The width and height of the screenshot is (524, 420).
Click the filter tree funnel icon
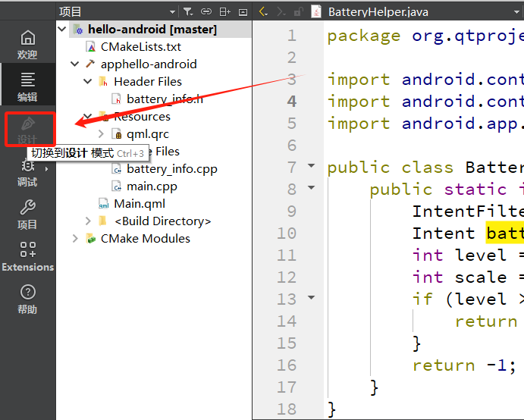click(187, 11)
